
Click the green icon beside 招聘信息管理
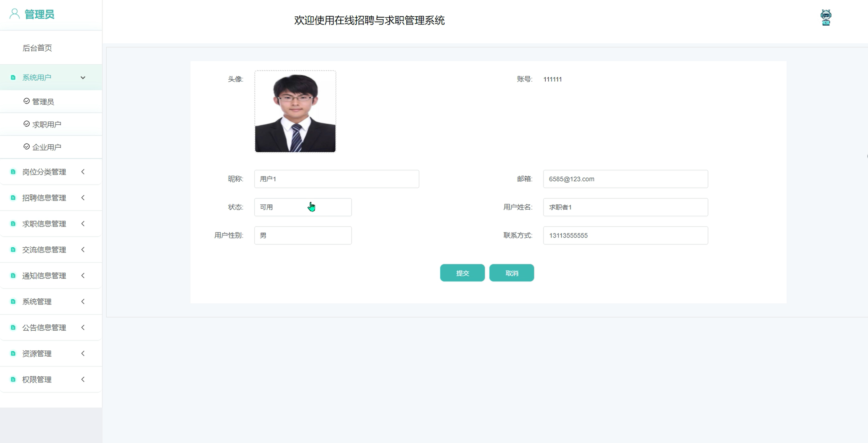coord(13,198)
